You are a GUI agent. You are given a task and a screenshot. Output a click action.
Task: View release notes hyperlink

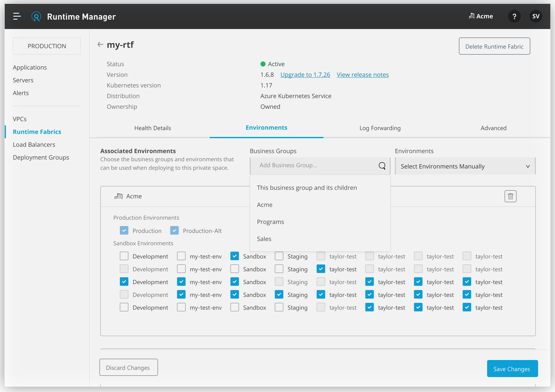coord(363,74)
